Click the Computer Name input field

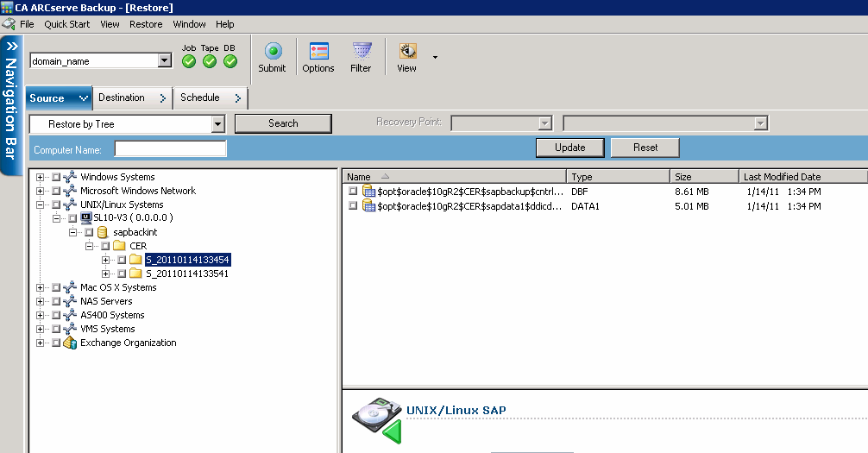(170, 149)
